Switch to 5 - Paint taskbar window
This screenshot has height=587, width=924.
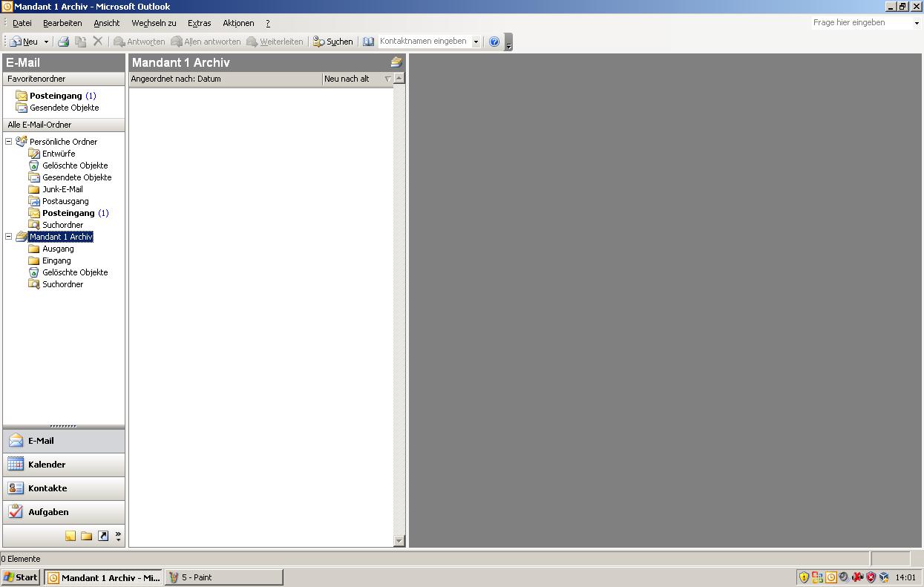(x=224, y=577)
